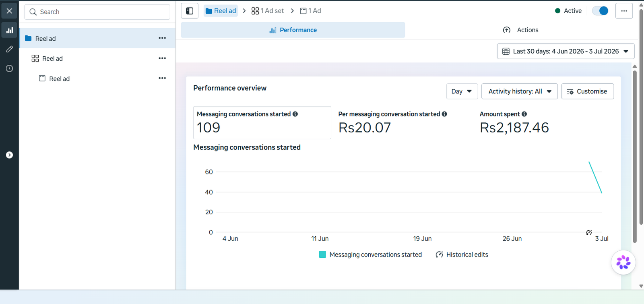The width and height of the screenshot is (644, 304).
Task: Click the 109 conversations value
Action: coord(208,128)
